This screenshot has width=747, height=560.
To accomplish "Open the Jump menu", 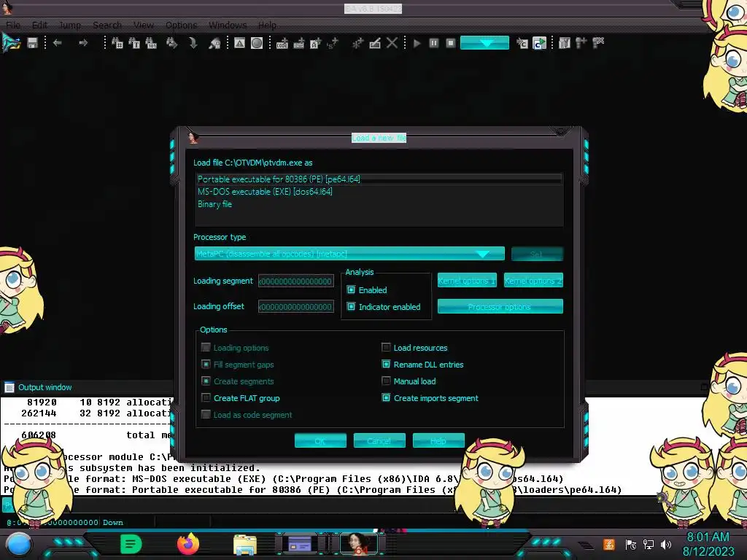I will 70,25.
